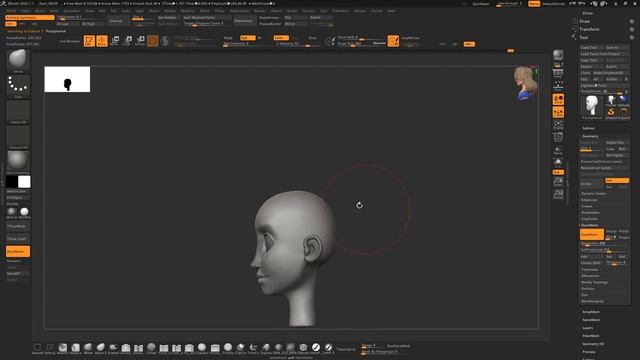Toggle the L.Sym orange icon
The image size is (640, 360).
(x=558, y=112)
